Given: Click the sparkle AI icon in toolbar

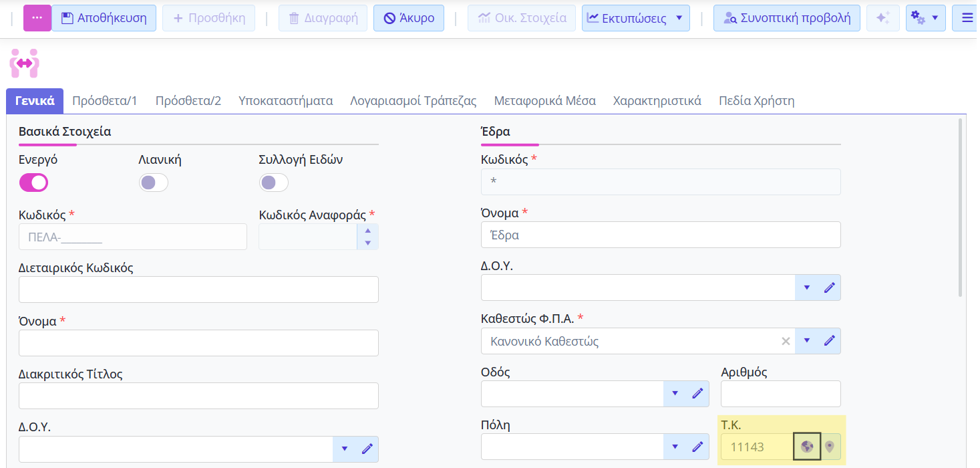Looking at the screenshot, I should 882,18.
